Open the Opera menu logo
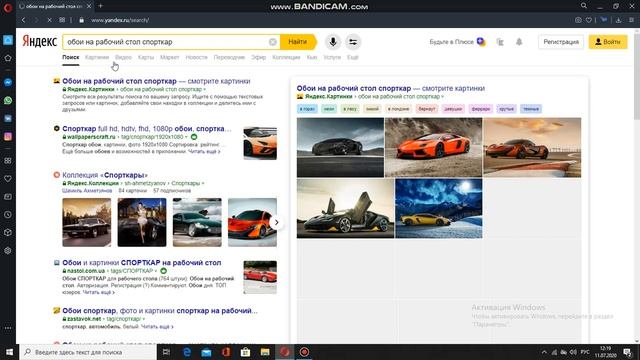Image resolution: width=640 pixels, height=360 pixels. point(7,7)
